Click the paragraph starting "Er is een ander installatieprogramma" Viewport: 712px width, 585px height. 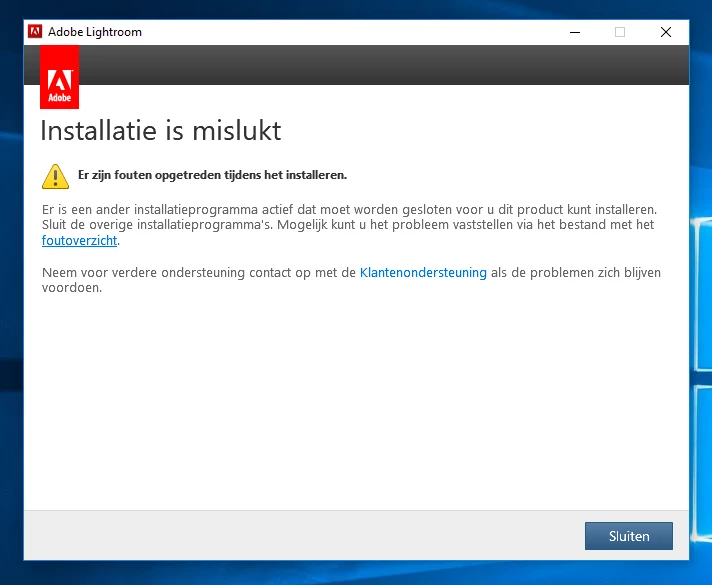[x=350, y=225]
